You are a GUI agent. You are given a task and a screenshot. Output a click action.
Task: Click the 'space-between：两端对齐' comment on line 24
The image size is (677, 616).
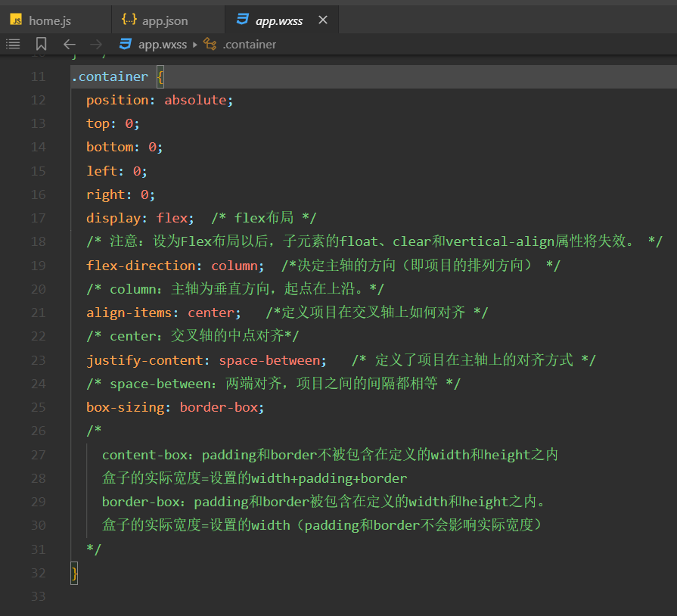click(273, 383)
